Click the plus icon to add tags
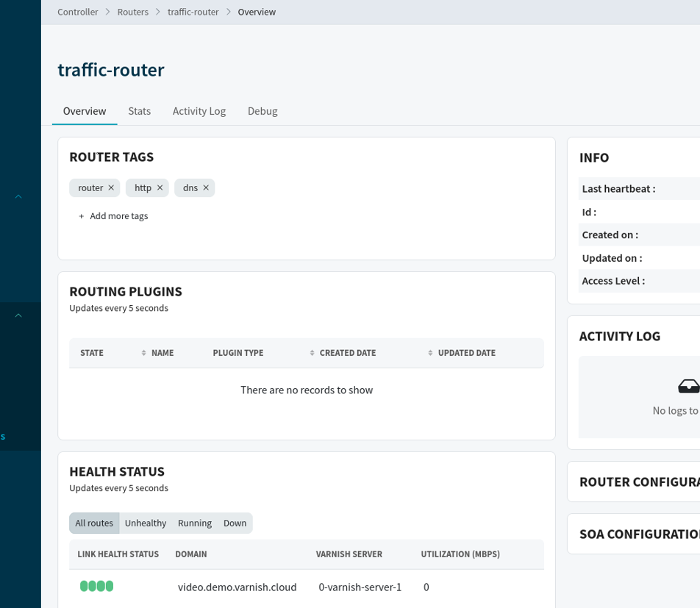This screenshot has height=608, width=700. point(82,216)
